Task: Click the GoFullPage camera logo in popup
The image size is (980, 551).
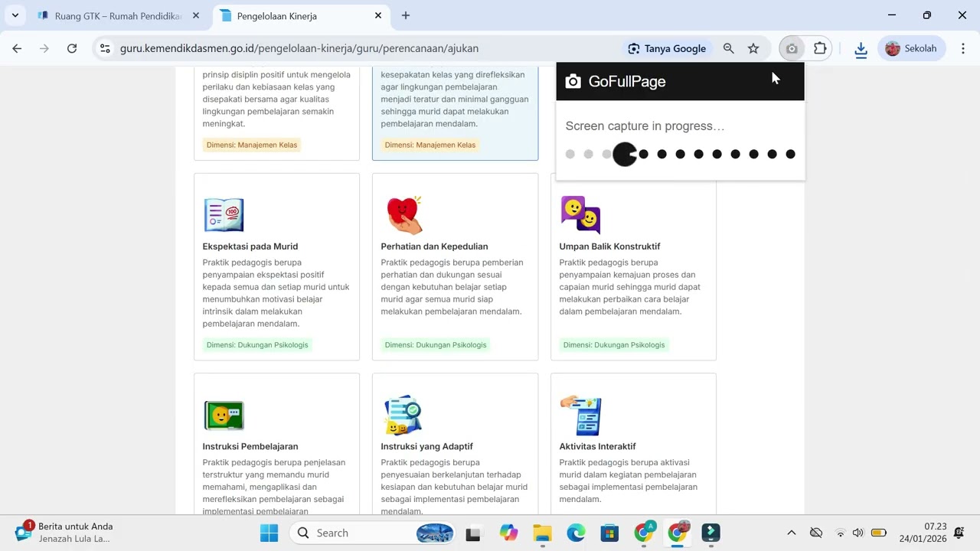Action: (x=573, y=81)
